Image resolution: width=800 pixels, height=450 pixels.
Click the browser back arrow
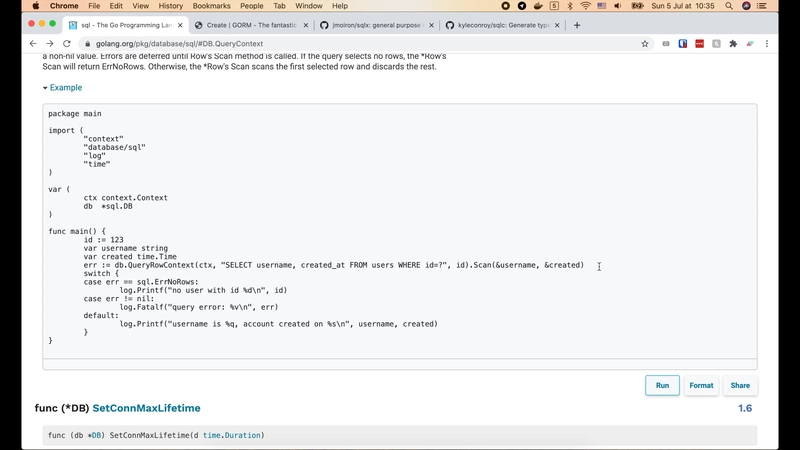[x=33, y=44]
